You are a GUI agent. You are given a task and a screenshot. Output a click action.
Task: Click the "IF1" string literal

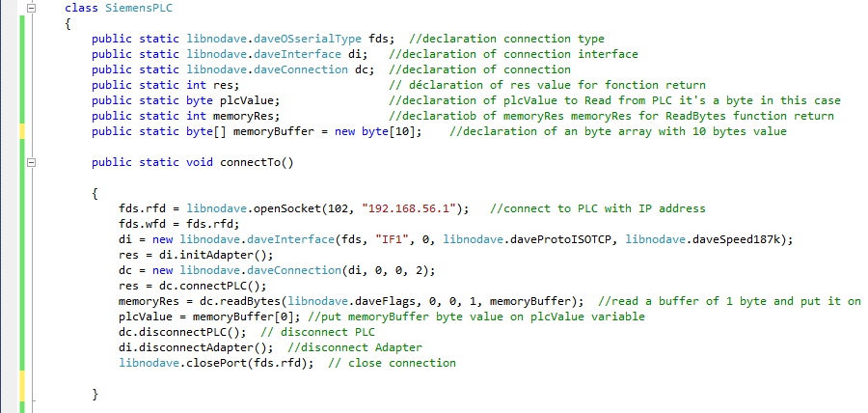click(392, 239)
